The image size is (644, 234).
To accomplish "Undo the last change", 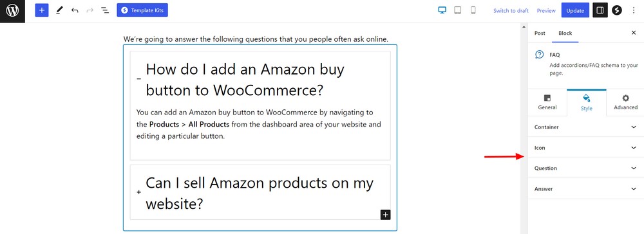I will (x=75, y=11).
